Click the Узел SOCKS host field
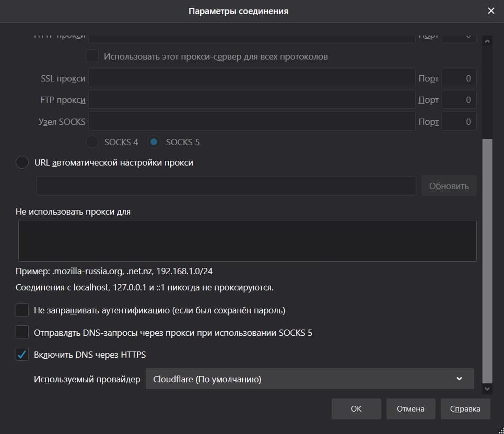504x434 pixels. [x=251, y=122]
